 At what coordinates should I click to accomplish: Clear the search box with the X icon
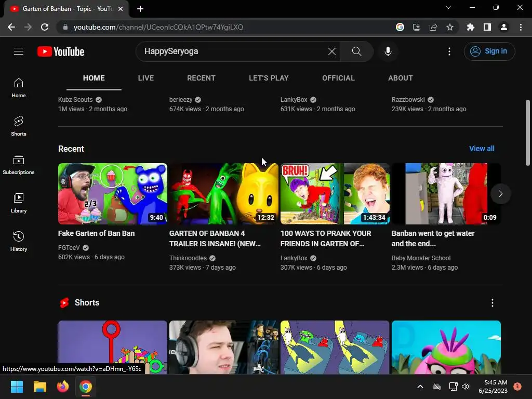point(332,51)
